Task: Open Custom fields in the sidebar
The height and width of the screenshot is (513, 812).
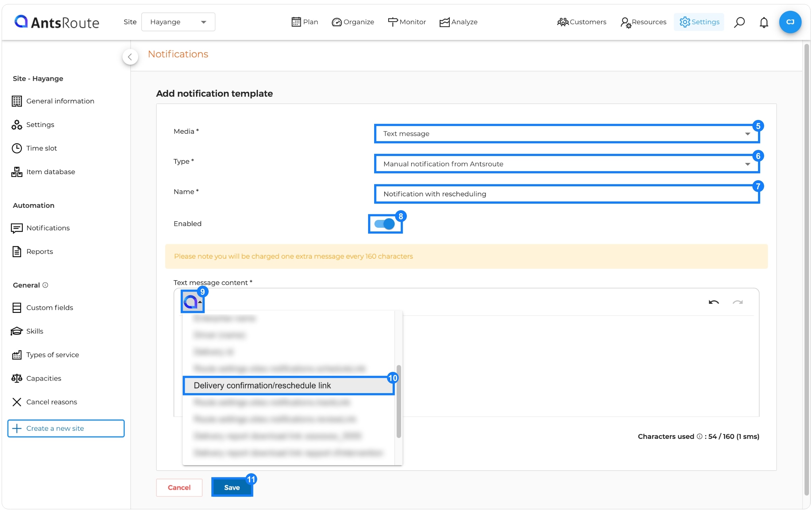Action: click(x=42, y=308)
